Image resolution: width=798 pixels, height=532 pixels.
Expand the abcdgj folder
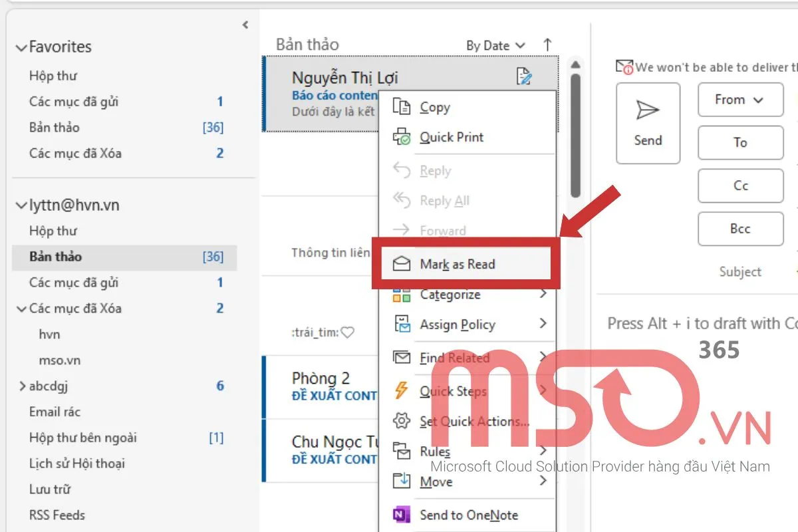click(x=22, y=386)
